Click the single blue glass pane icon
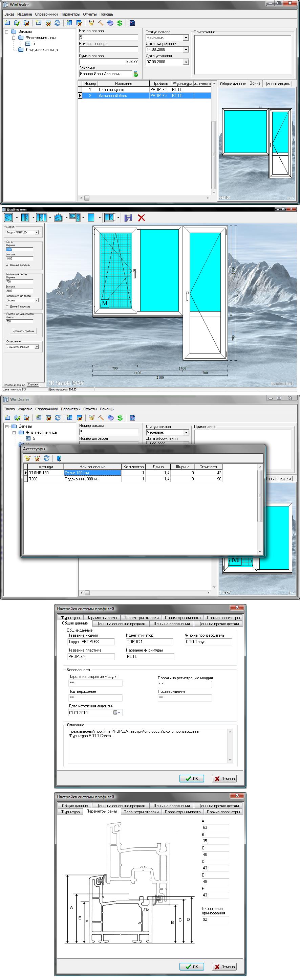Image resolution: width=300 pixels, height=980 pixels. pos(91,218)
